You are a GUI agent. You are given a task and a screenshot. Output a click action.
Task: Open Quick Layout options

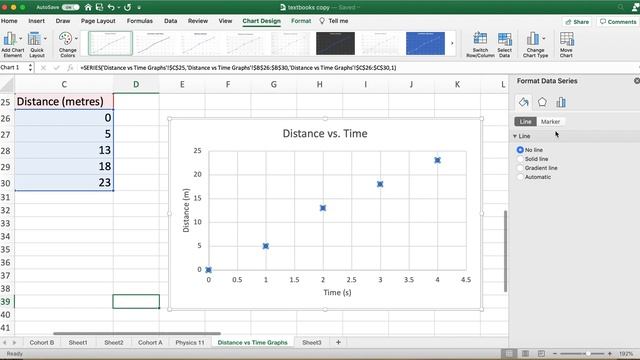[37, 44]
